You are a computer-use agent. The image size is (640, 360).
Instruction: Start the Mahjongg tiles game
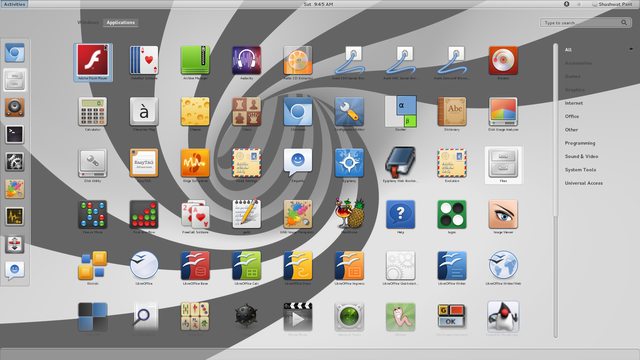pos(195,316)
